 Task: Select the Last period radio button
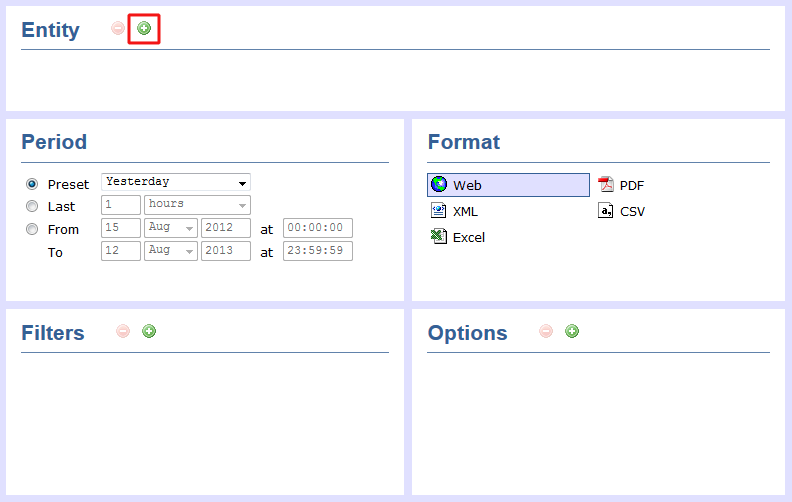(x=32, y=206)
